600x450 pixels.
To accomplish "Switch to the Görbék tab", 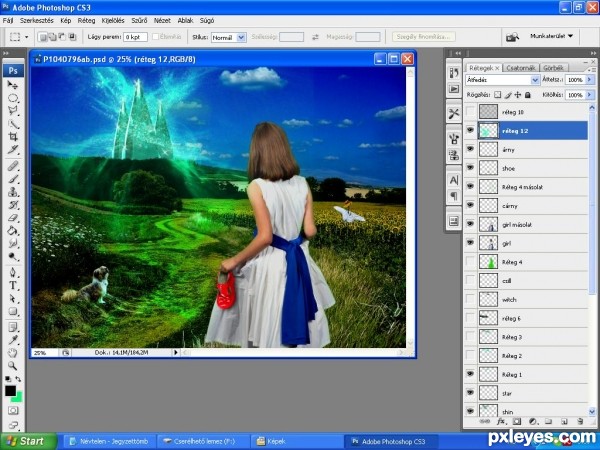I will point(553,68).
